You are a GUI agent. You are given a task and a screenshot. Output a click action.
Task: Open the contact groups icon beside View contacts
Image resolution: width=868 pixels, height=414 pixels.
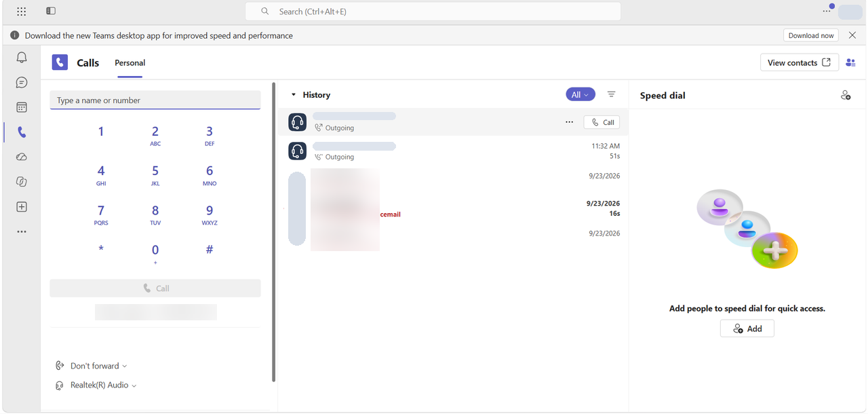tap(850, 62)
